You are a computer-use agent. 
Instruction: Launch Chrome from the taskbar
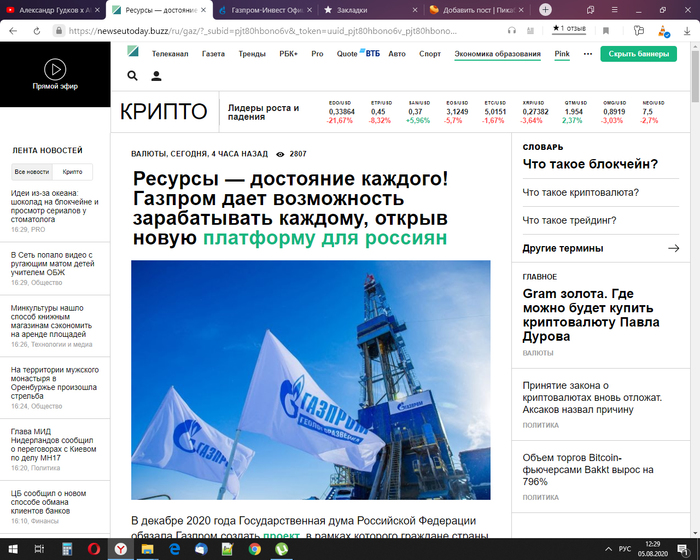coord(255,549)
